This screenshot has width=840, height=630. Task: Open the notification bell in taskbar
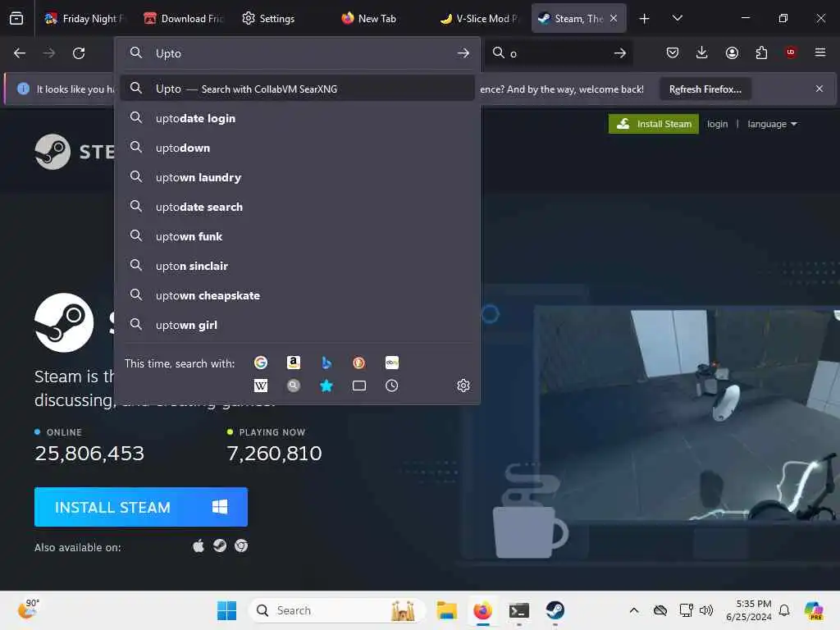click(x=784, y=610)
